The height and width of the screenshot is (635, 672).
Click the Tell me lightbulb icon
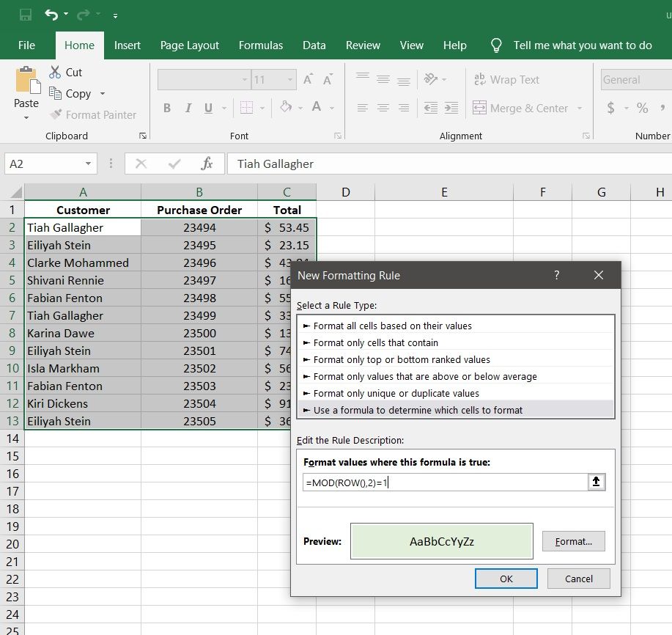(x=496, y=45)
